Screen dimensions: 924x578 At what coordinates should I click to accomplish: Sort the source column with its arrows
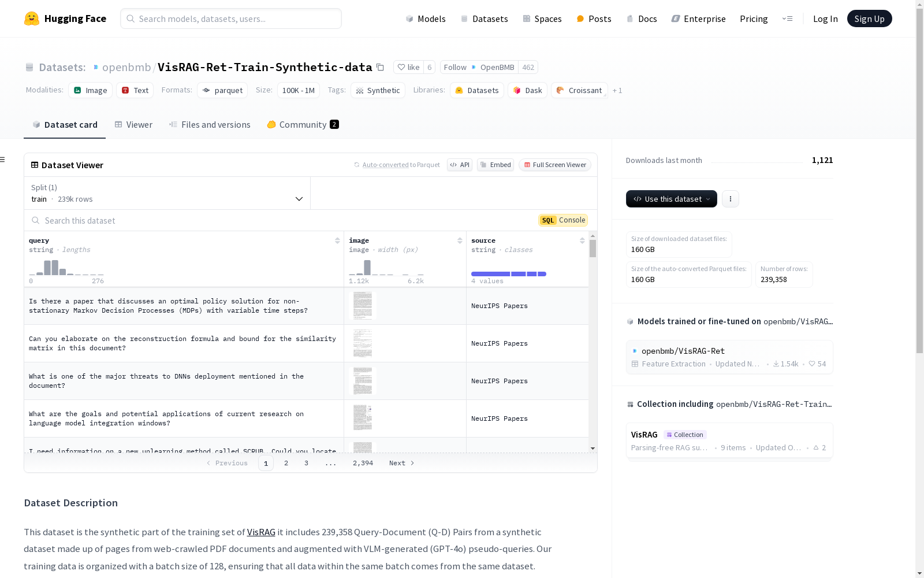(582, 240)
